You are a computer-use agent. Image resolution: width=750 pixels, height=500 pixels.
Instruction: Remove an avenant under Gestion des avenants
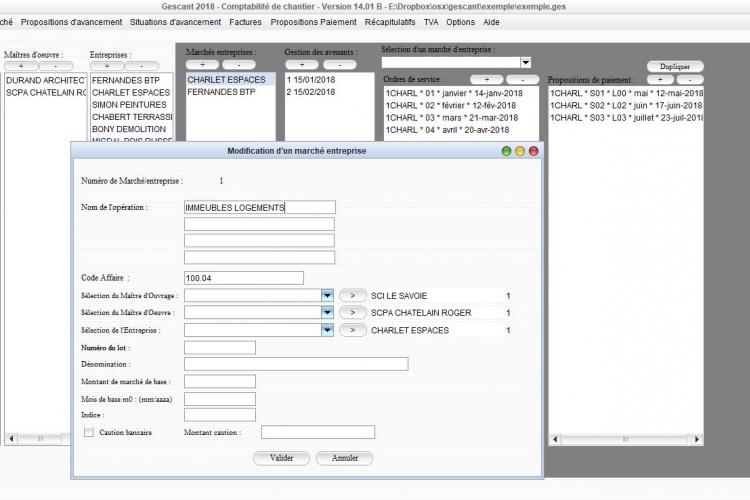340,65
